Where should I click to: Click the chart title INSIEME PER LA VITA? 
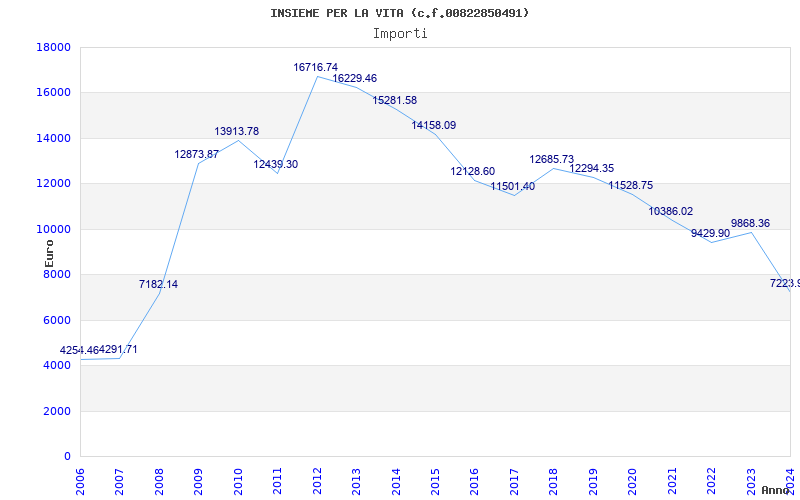(x=399, y=13)
